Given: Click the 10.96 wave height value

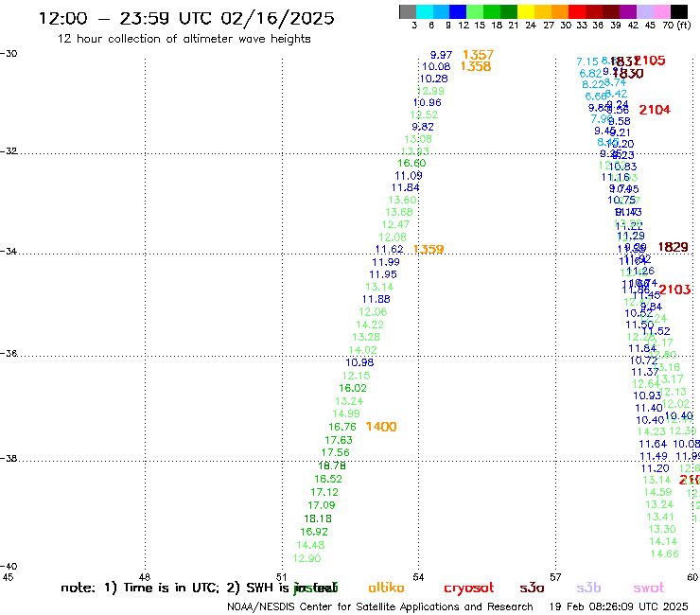Looking at the screenshot, I should tap(428, 103).
